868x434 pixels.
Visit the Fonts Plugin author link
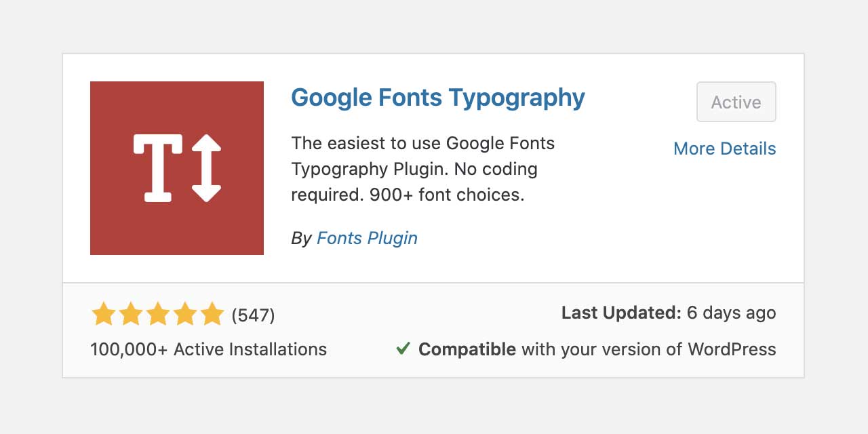click(x=367, y=238)
